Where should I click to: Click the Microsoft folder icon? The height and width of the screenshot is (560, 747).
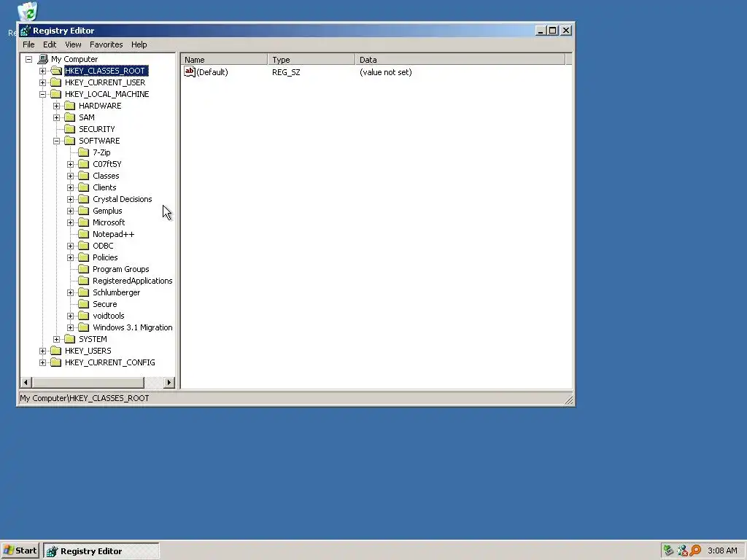click(84, 222)
